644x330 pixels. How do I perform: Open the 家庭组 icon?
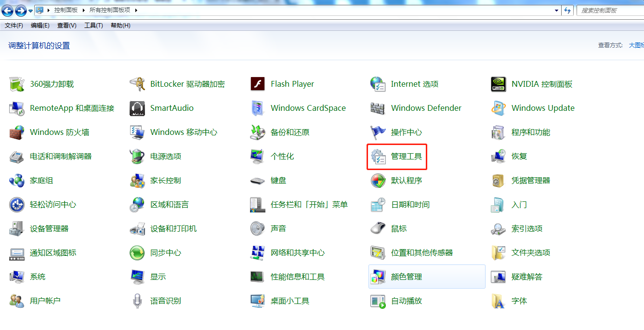(x=17, y=180)
